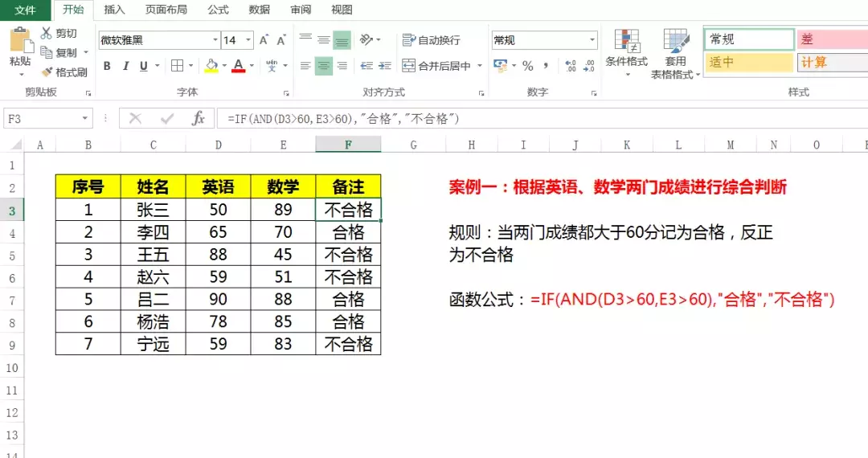Apply the 适中 cell style
The width and height of the screenshot is (868, 458).
[x=750, y=62]
